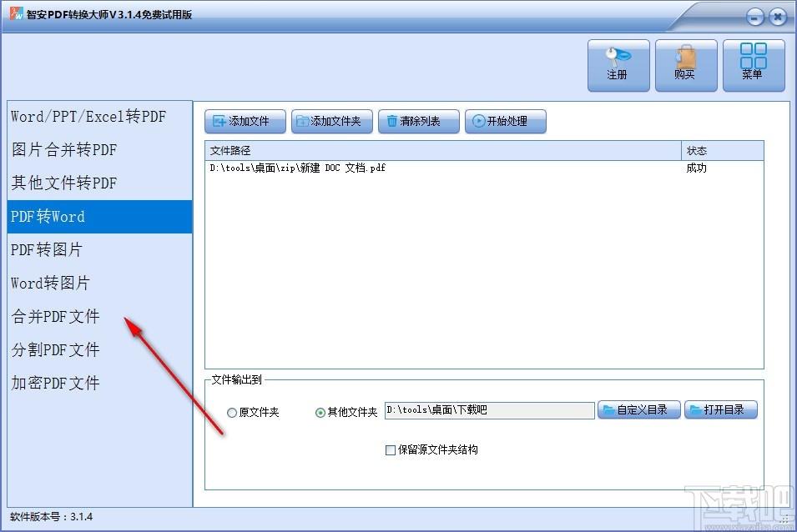Switch to 图片合并转PDF
The width and height of the screenshot is (797, 532).
pos(99,150)
